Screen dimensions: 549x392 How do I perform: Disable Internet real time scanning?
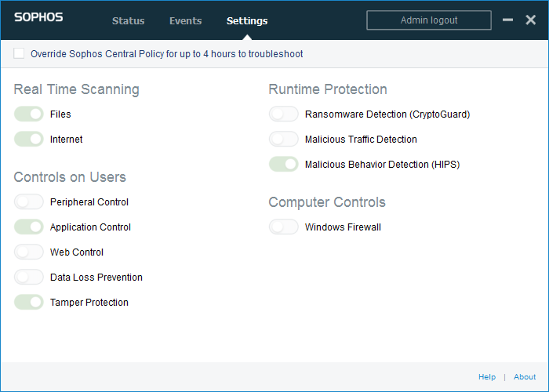click(29, 140)
